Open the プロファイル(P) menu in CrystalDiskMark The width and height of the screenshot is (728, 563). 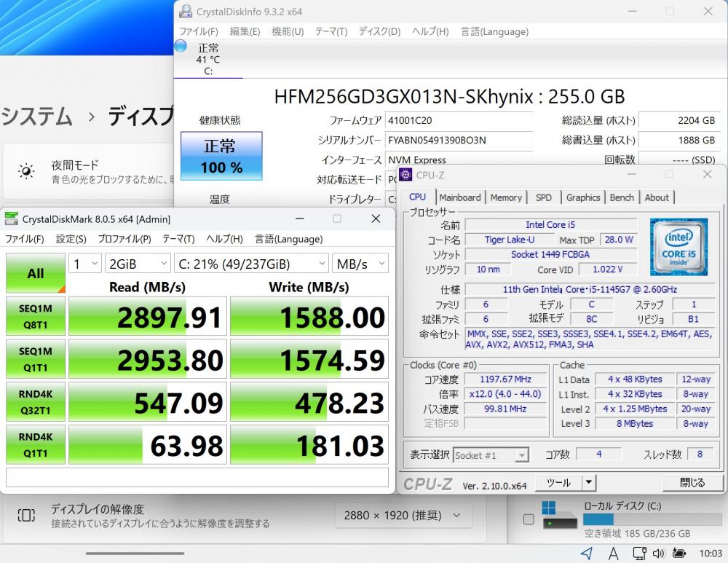[124, 239]
